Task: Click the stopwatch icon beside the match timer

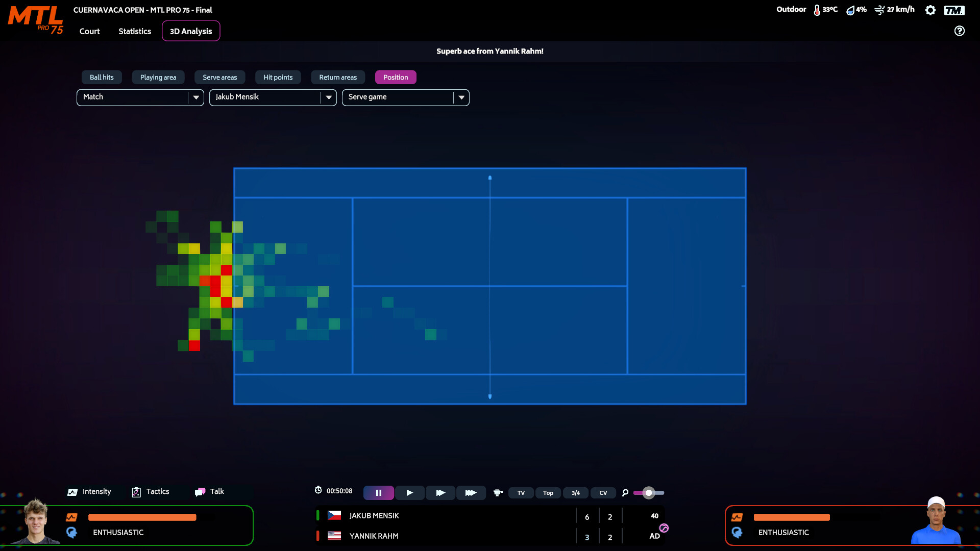Action: [317, 490]
